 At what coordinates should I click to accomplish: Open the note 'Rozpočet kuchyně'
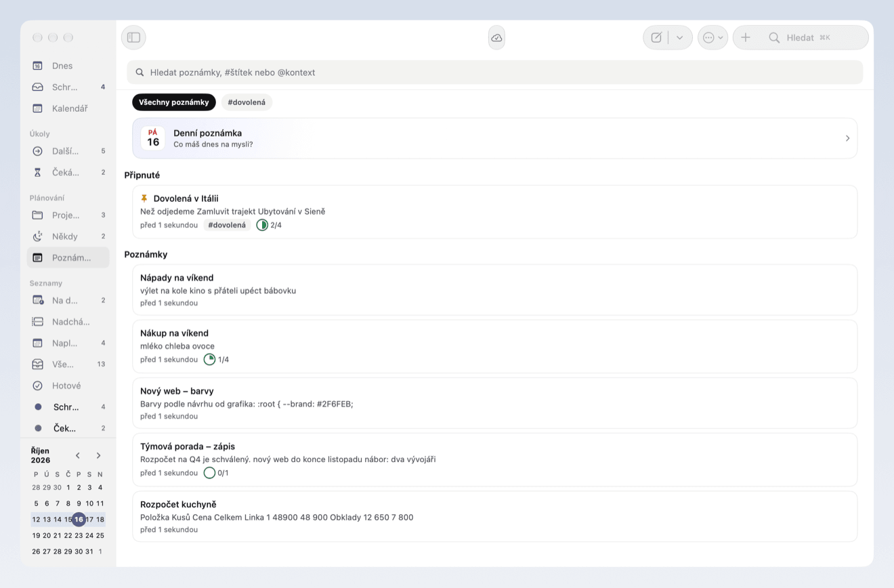click(x=494, y=516)
